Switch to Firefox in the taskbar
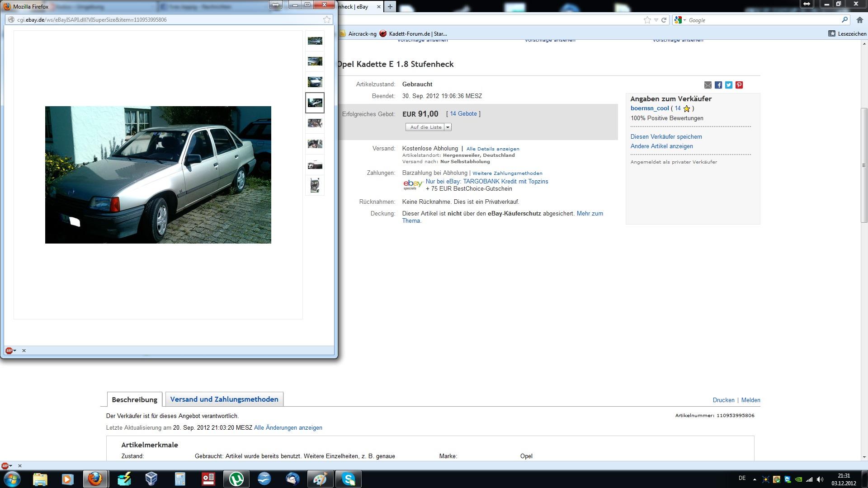 [x=95, y=479]
